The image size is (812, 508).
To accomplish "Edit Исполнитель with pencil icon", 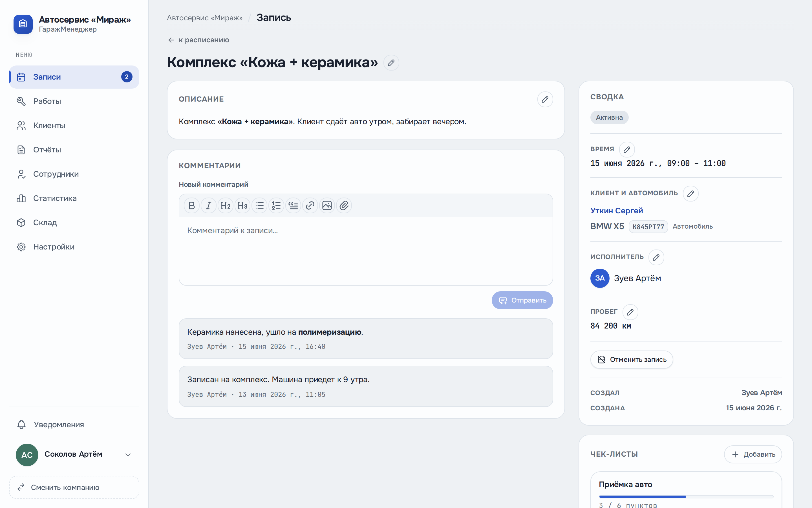I will coord(656,257).
